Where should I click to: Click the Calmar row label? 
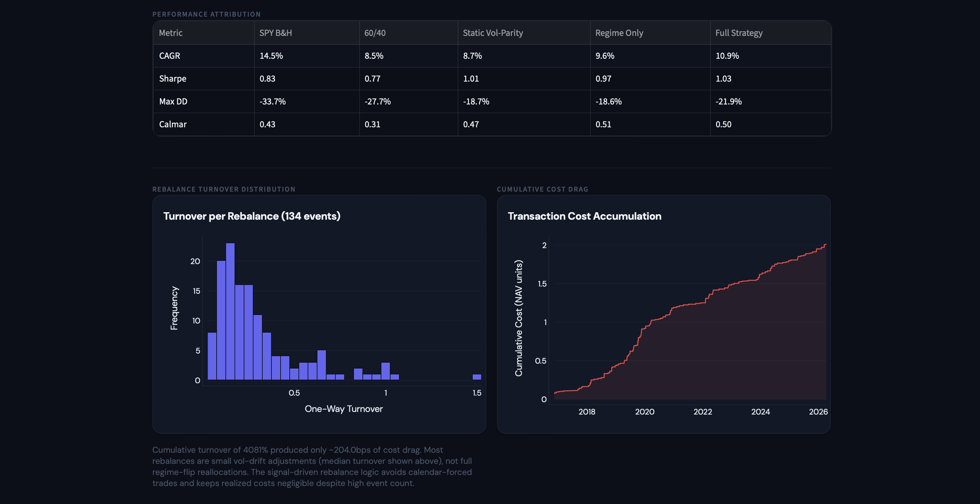(x=173, y=124)
